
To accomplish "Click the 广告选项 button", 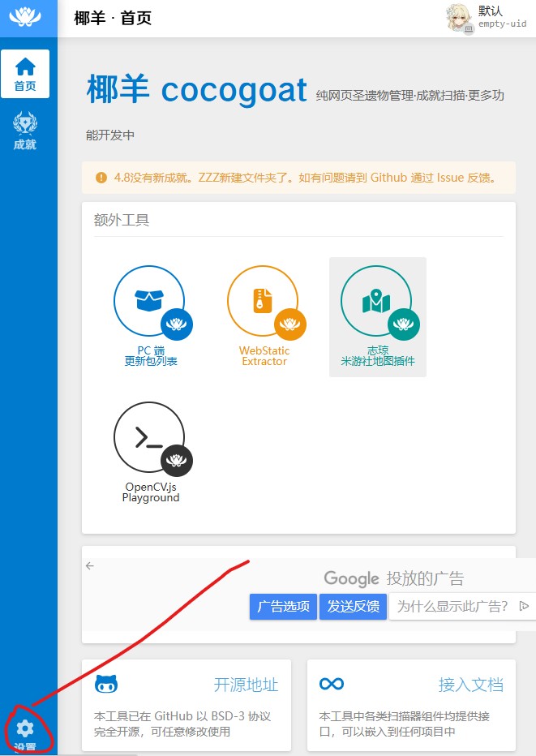I will pyautogui.click(x=284, y=607).
